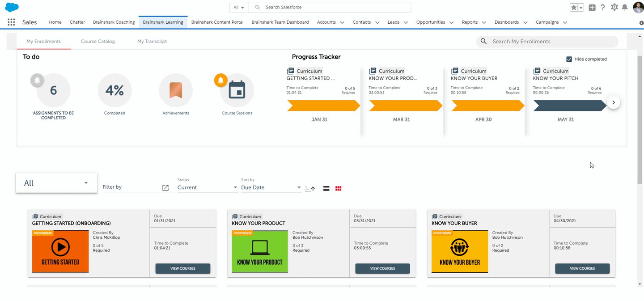
Task: Click VIEW COURSES for Getting Started
Action: (x=182, y=268)
